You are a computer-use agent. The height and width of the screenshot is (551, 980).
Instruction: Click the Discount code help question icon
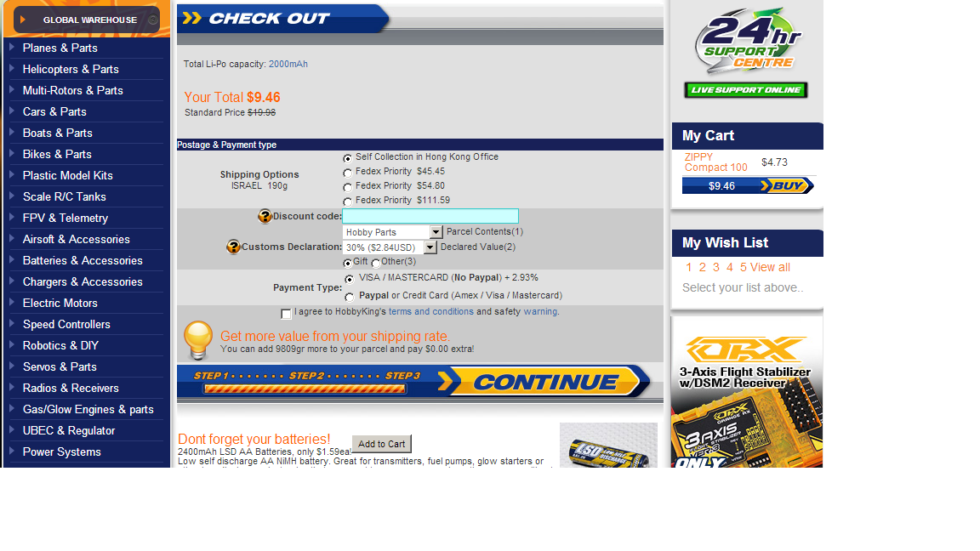[265, 216]
